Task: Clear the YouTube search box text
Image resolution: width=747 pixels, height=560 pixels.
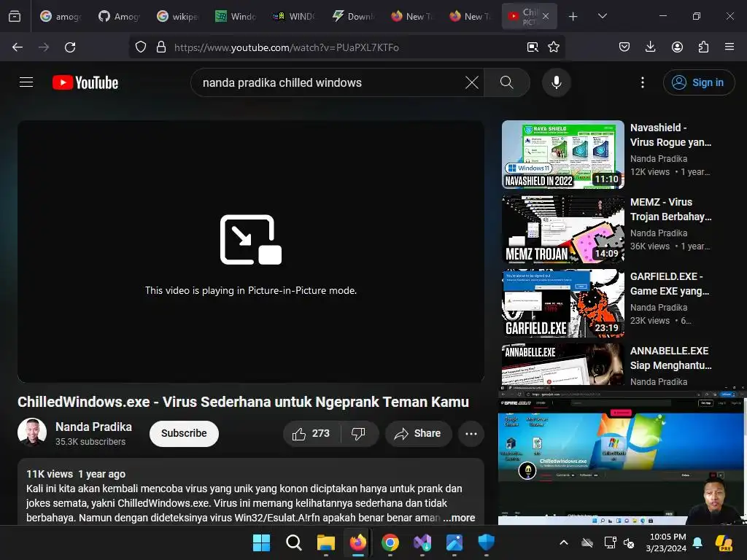Action: click(472, 82)
